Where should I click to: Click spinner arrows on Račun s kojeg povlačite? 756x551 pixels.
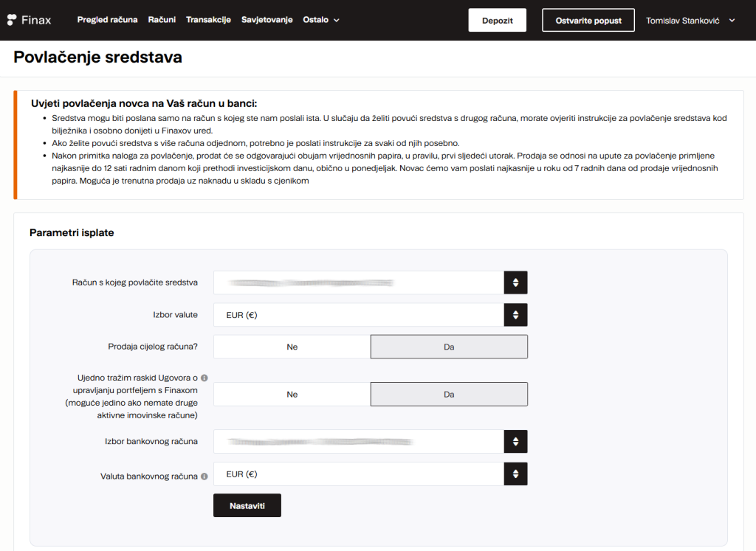[x=515, y=283]
